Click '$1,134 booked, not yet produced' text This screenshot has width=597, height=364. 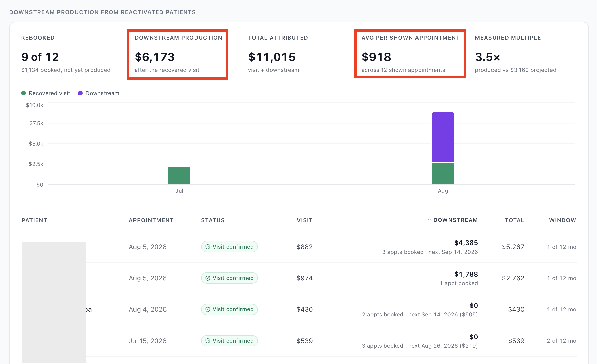(66, 70)
